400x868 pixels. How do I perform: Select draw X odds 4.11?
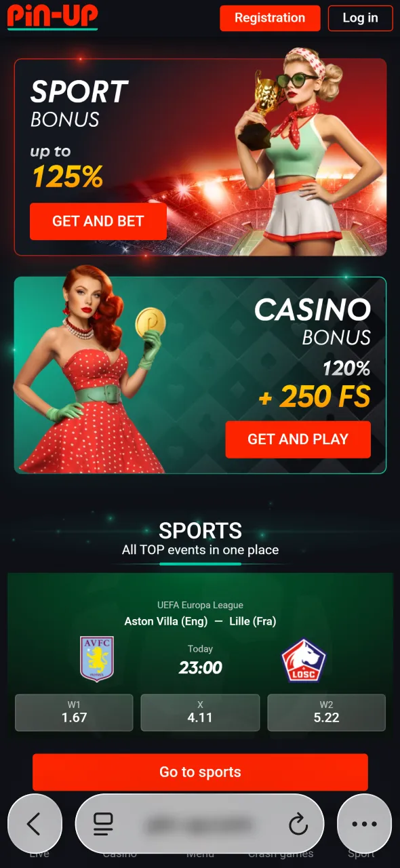click(x=200, y=713)
